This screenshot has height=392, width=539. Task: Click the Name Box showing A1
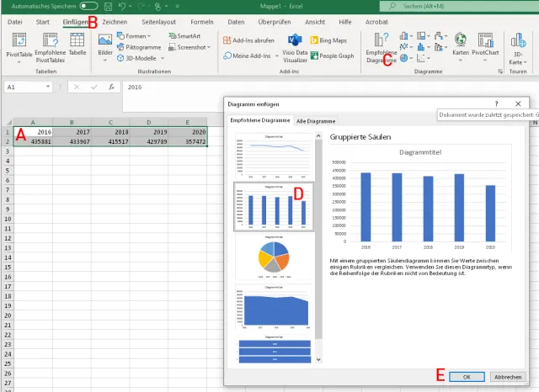tap(25, 87)
